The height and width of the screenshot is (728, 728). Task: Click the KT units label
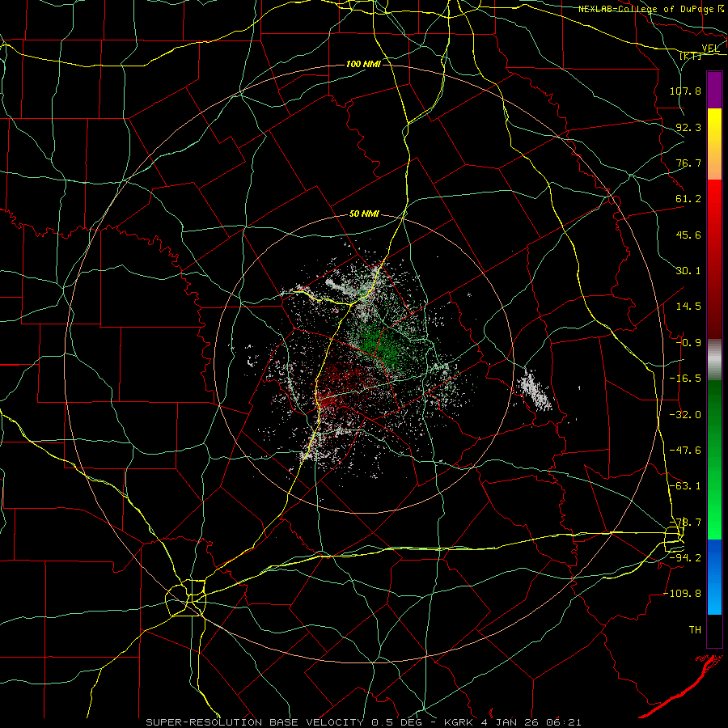pos(691,56)
